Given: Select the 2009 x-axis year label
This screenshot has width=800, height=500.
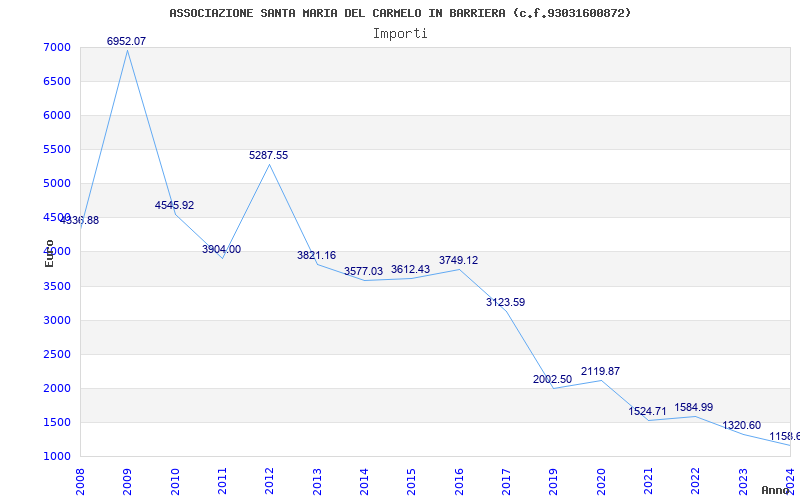Looking at the screenshot, I should click(128, 482).
